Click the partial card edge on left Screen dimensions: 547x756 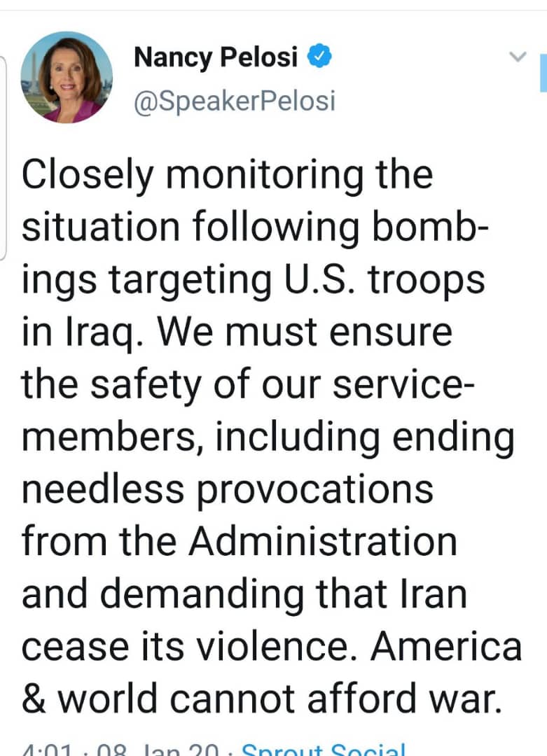pos(3,158)
